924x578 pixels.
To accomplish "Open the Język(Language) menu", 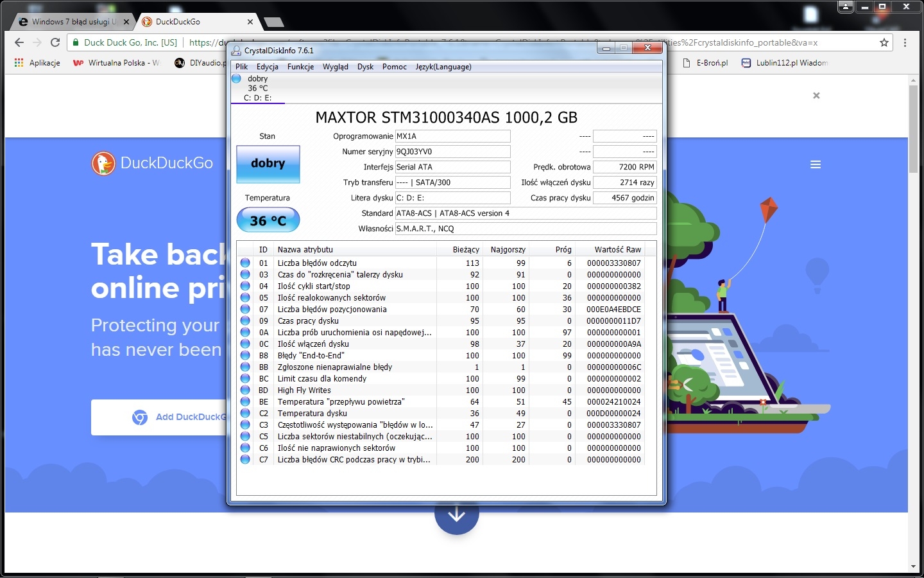I will pos(443,67).
